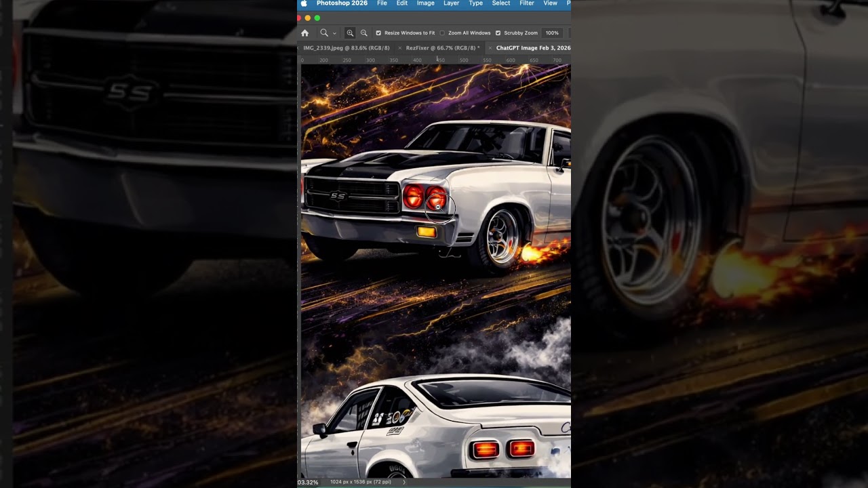Viewport: 868px width, 488px height.
Task: Open the Select menu
Action: [x=501, y=3]
